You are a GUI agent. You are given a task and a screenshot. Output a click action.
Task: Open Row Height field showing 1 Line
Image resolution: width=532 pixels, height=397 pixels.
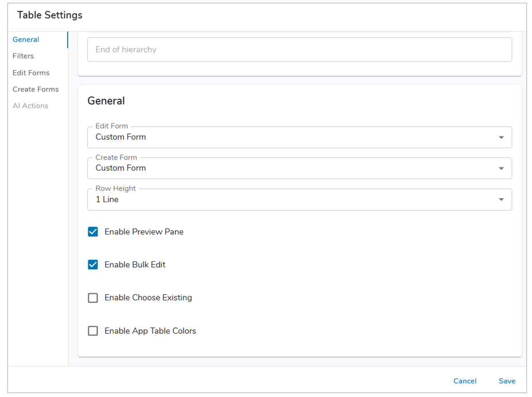coord(287,200)
